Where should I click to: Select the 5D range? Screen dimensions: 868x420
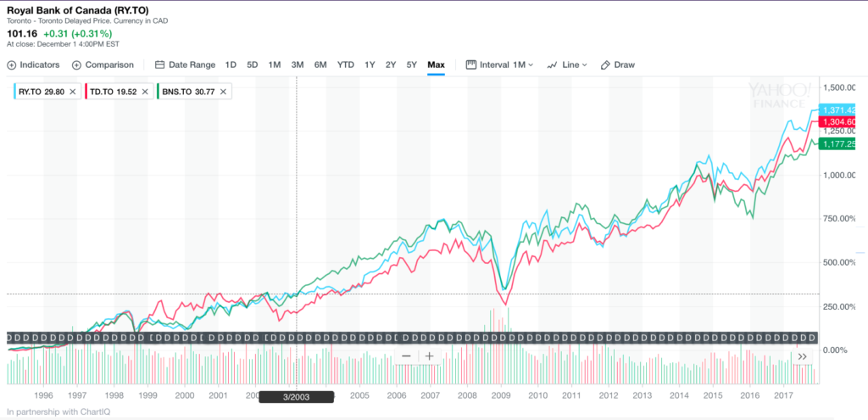pyautogui.click(x=253, y=64)
